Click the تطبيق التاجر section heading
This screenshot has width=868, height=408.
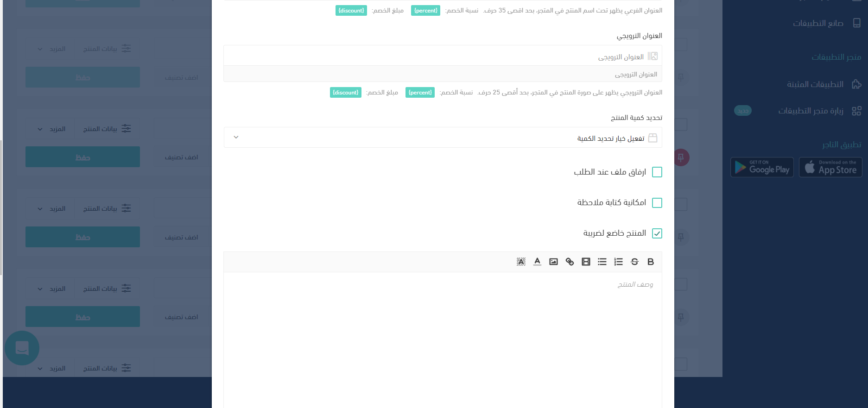[842, 145]
